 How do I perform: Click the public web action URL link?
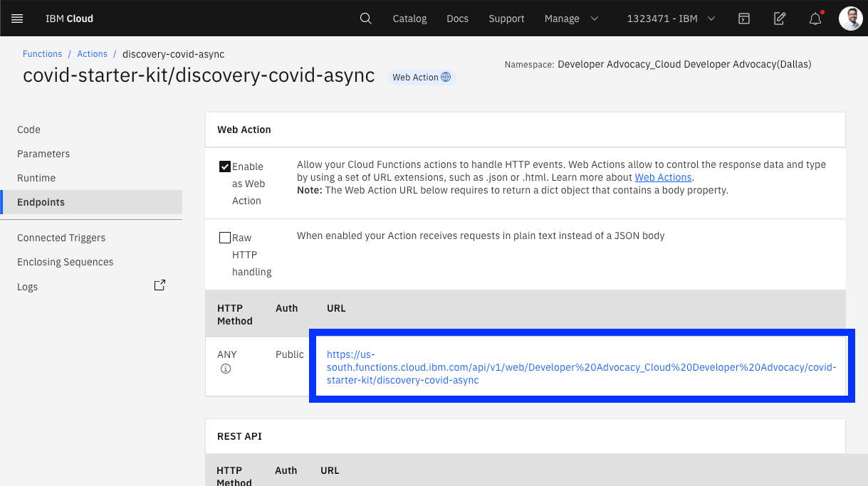(x=581, y=367)
